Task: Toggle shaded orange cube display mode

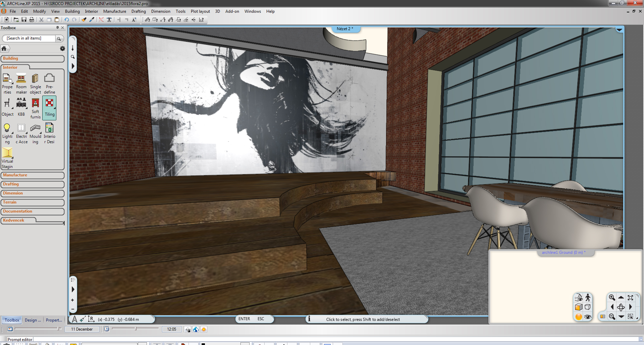Action: click(579, 307)
